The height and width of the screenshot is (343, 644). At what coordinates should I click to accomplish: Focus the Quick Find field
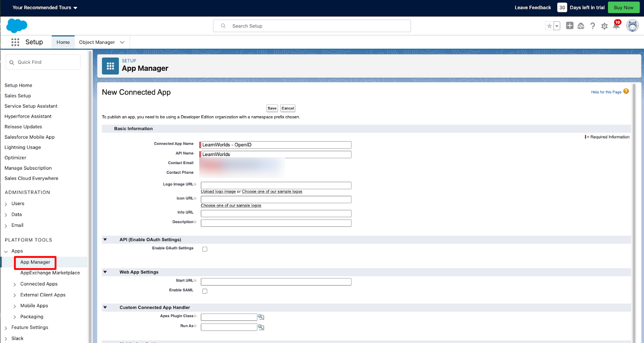(x=43, y=62)
